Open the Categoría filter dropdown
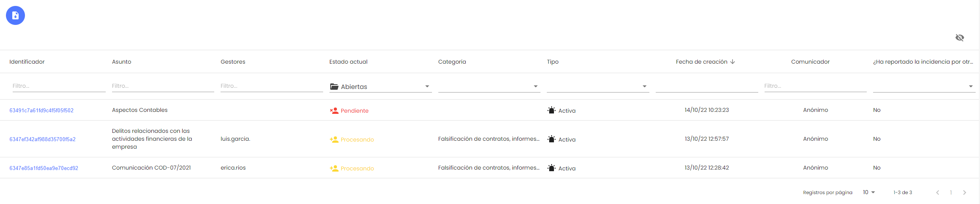Image resolution: width=980 pixels, height=204 pixels. point(489,87)
